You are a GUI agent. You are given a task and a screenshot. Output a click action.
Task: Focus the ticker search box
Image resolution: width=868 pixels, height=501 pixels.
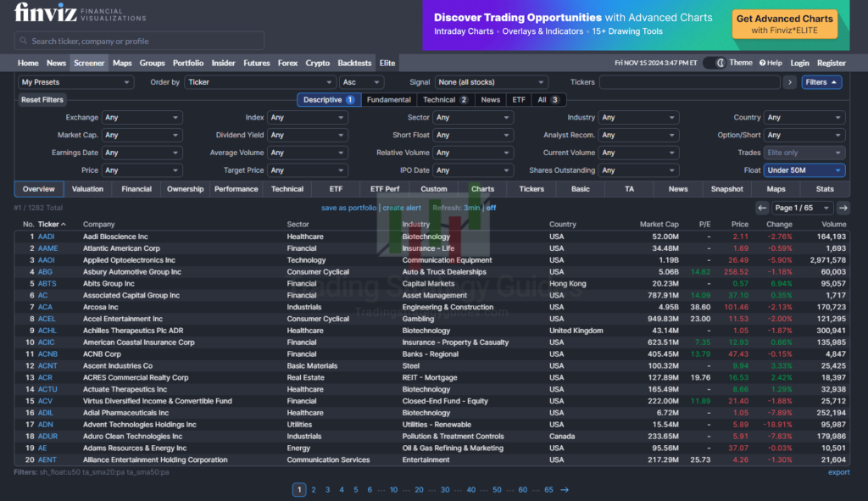pyautogui.click(x=139, y=41)
